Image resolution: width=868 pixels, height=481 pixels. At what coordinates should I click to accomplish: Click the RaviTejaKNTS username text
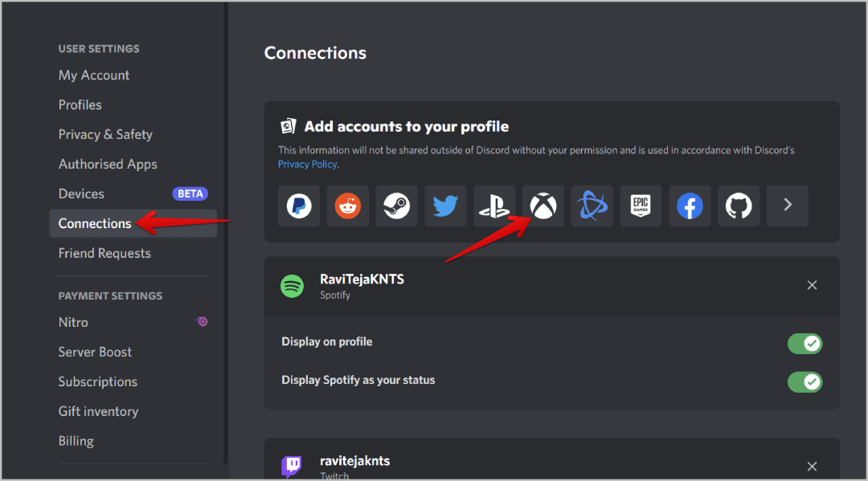[x=362, y=279]
